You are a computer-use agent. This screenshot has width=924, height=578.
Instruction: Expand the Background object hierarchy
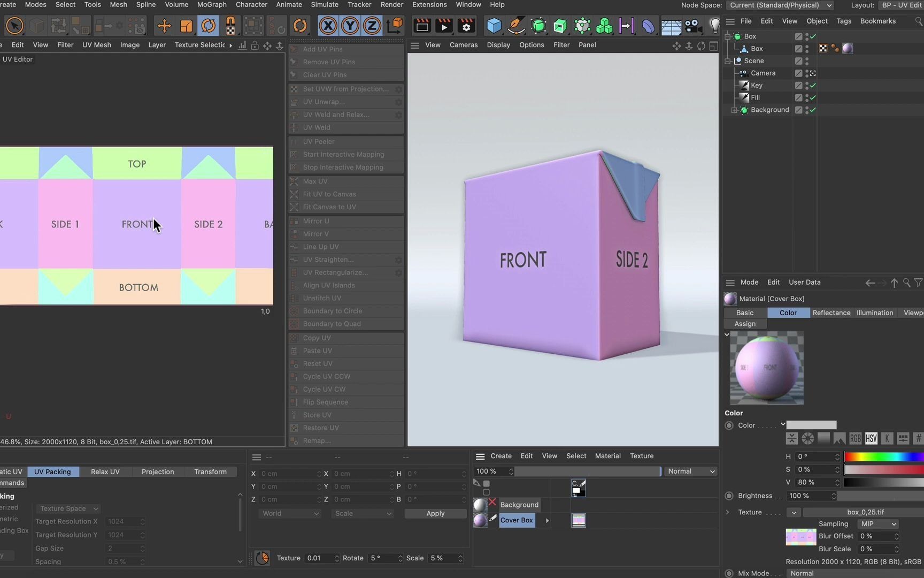[x=735, y=110]
